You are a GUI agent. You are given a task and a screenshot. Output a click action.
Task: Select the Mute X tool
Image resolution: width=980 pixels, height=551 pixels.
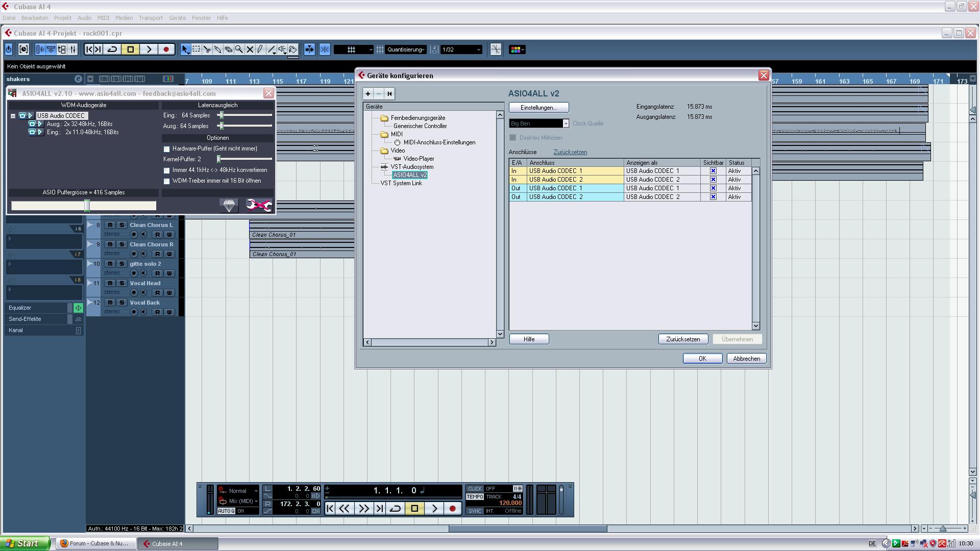pyautogui.click(x=250, y=49)
